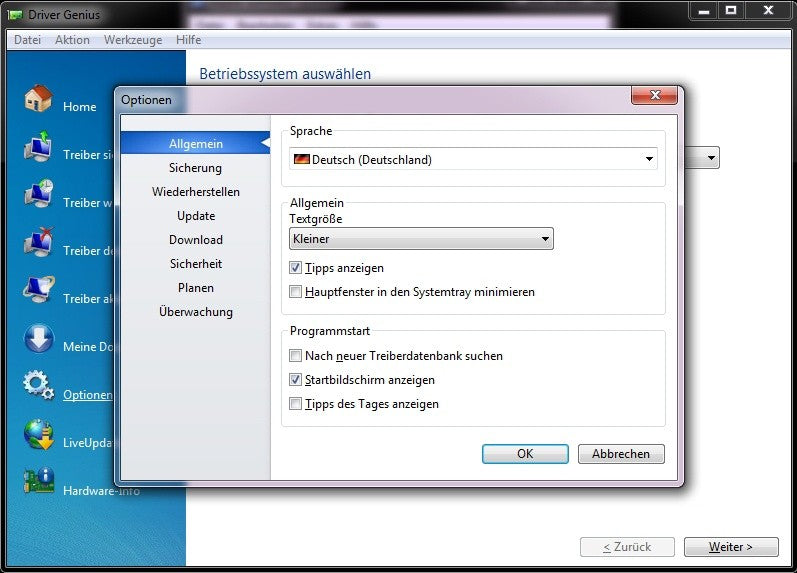Click the Driver Genius title bar app icon

(x=15, y=15)
